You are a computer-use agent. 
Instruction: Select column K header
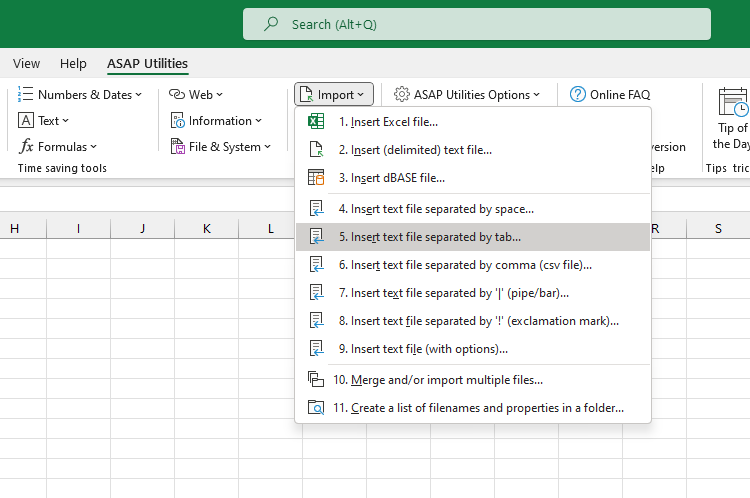pos(207,229)
